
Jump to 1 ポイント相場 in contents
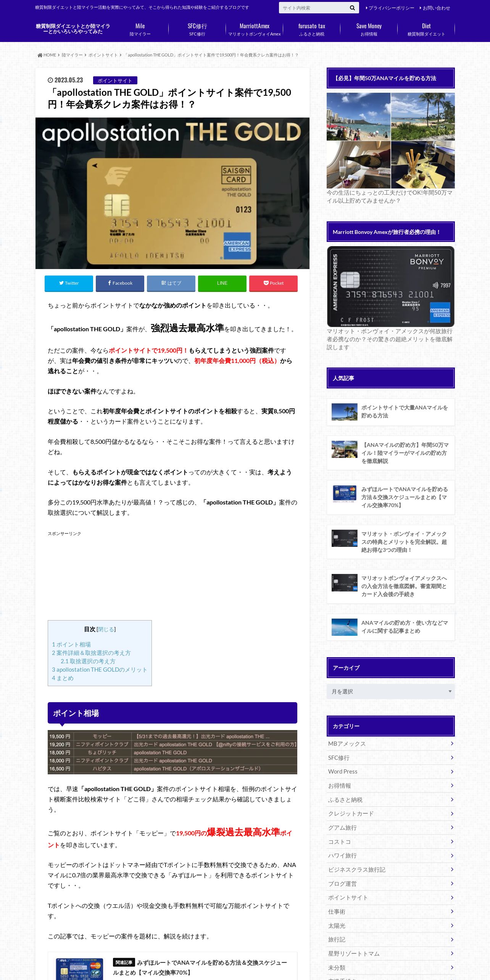tap(71, 645)
